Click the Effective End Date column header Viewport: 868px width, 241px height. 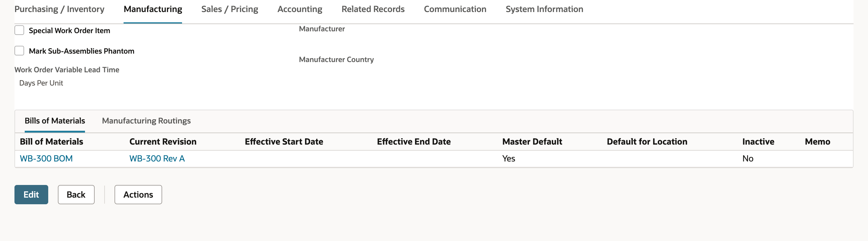(414, 142)
